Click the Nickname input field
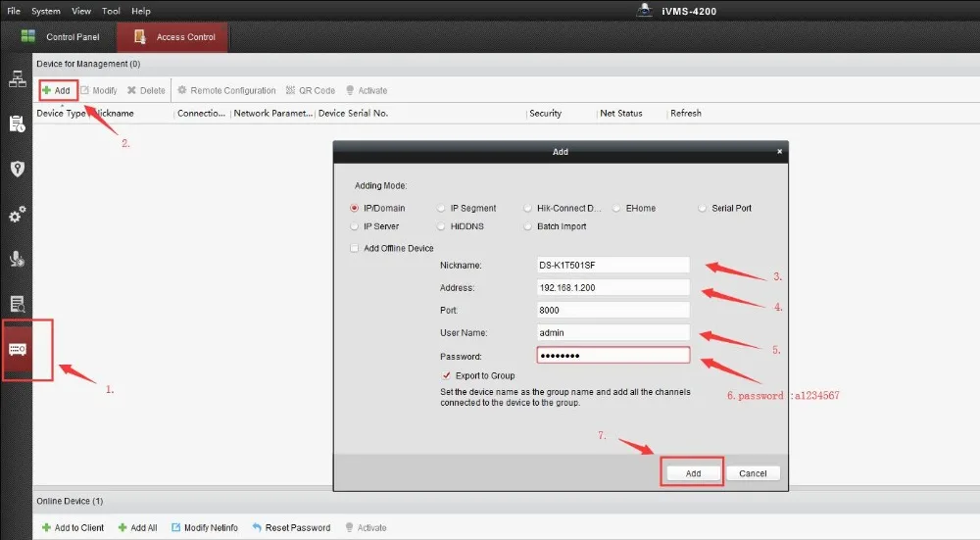980x540 pixels. click(x=612, y=265)
